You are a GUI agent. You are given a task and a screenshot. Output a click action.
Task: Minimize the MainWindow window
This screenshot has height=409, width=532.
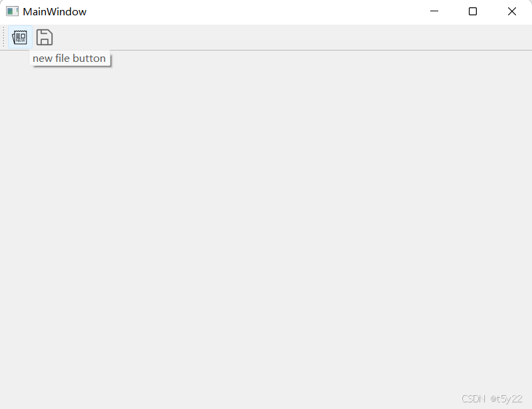click(434, 11)
